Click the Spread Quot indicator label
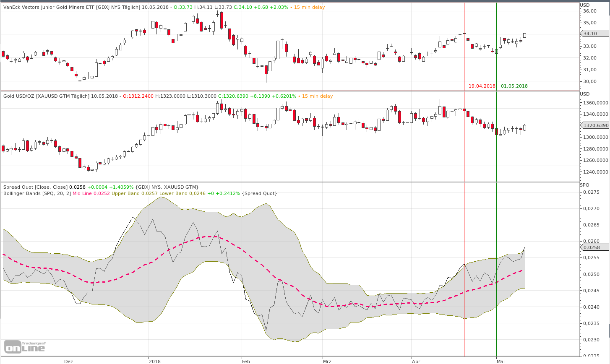The height and width of the screenshot is (364, 610). point(35,187)
